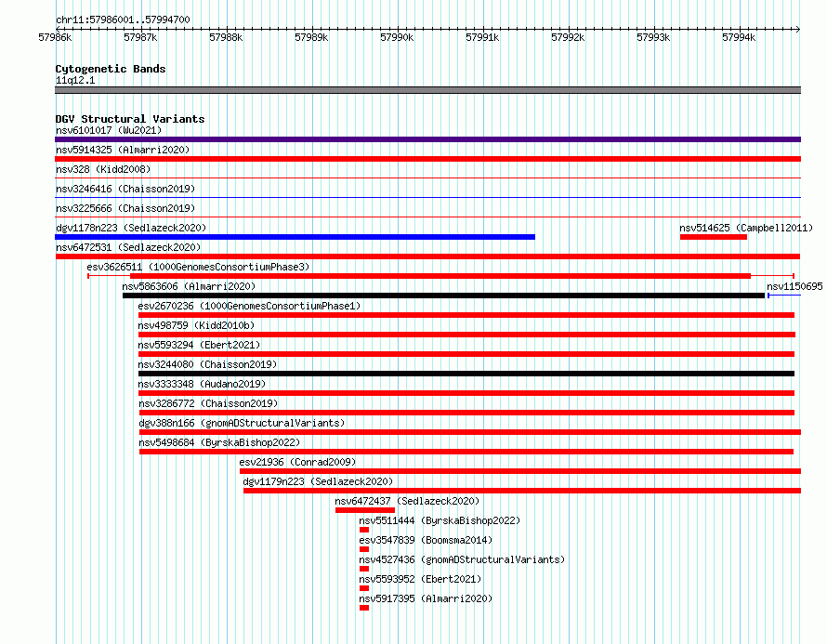The image size is (827, 644).
Task: Open dgv1179n223 (Sedlazeck2020) variant label
Action: point(318,481)
